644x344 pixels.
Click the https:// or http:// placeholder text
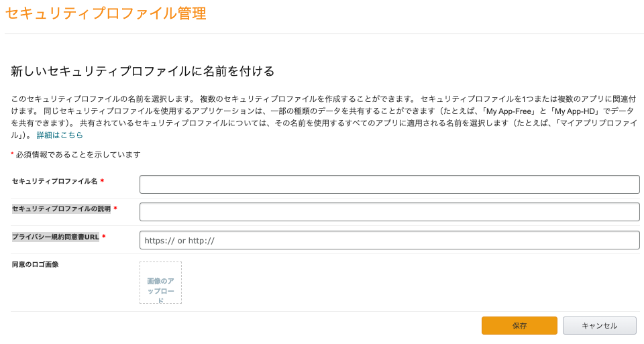pyautogui.click(x=179, y=241)
